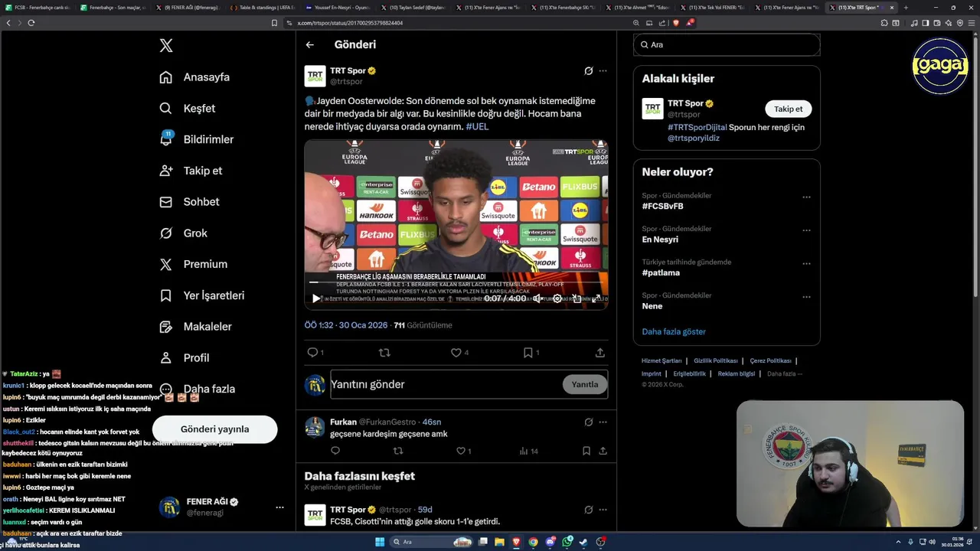Click the Yanıtla button

pos(585,384)
